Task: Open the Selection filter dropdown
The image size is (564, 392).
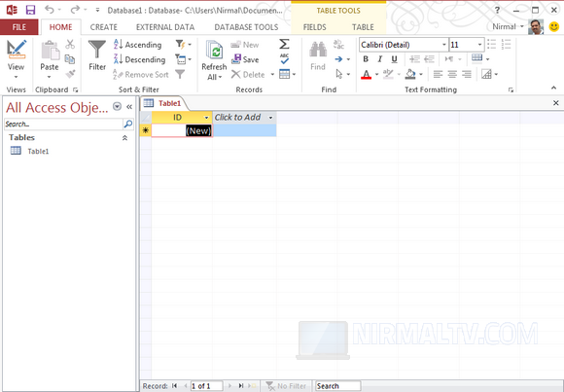Action: [x=183, y=45]
